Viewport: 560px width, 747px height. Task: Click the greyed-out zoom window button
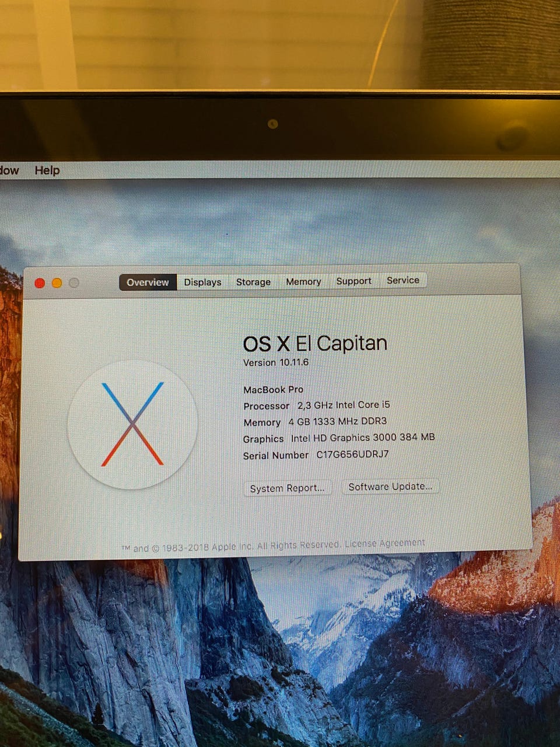(x=73, y=283)
